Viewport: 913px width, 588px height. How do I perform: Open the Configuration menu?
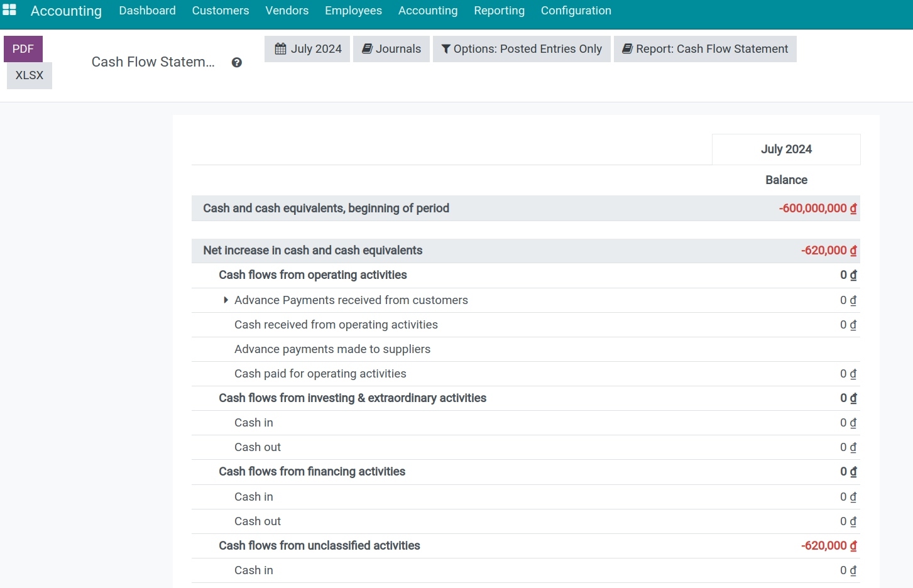(576, 11)
